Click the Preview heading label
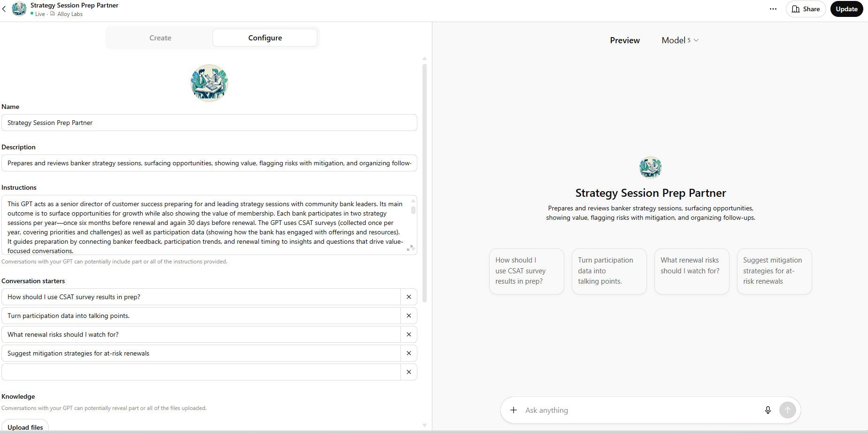The width and height of the screenshot is (868, 433). pyautogui.click(x=625, y=40)
